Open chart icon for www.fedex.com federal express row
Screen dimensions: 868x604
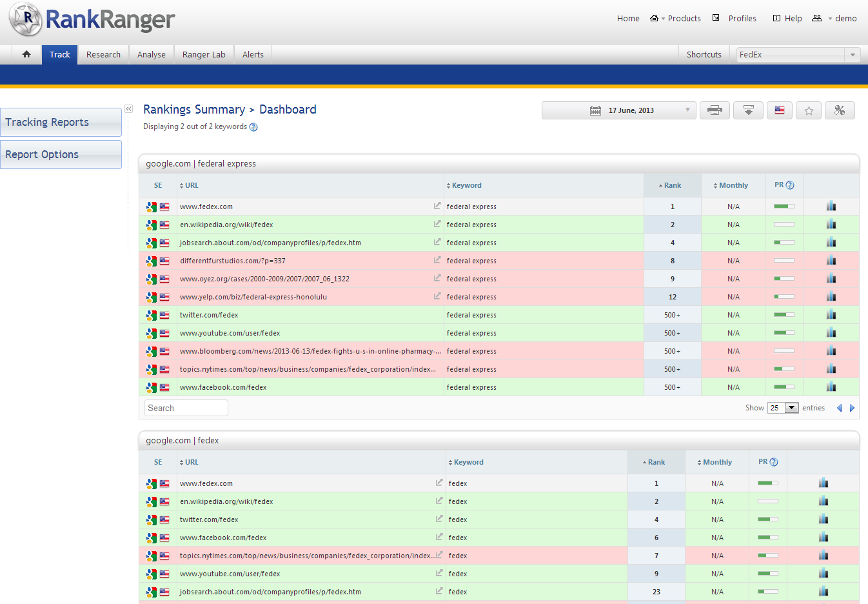click(831, 206)
